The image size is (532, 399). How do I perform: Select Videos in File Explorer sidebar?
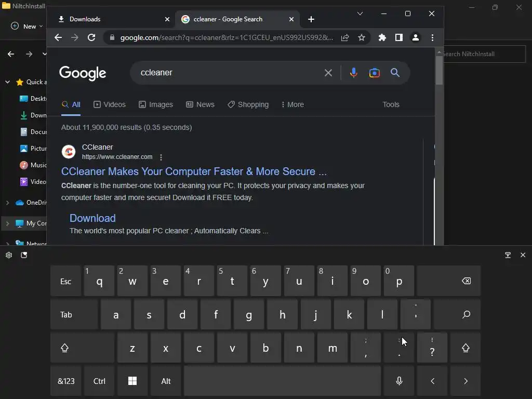tap(33, 181)
